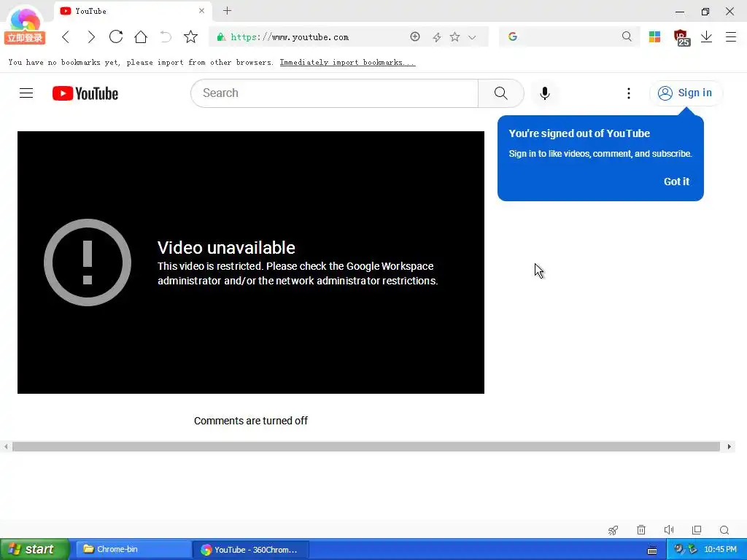Viewport: 747px width, 560px height.
Task: Open the downloads arrow icon
Action: pos(706,36)
